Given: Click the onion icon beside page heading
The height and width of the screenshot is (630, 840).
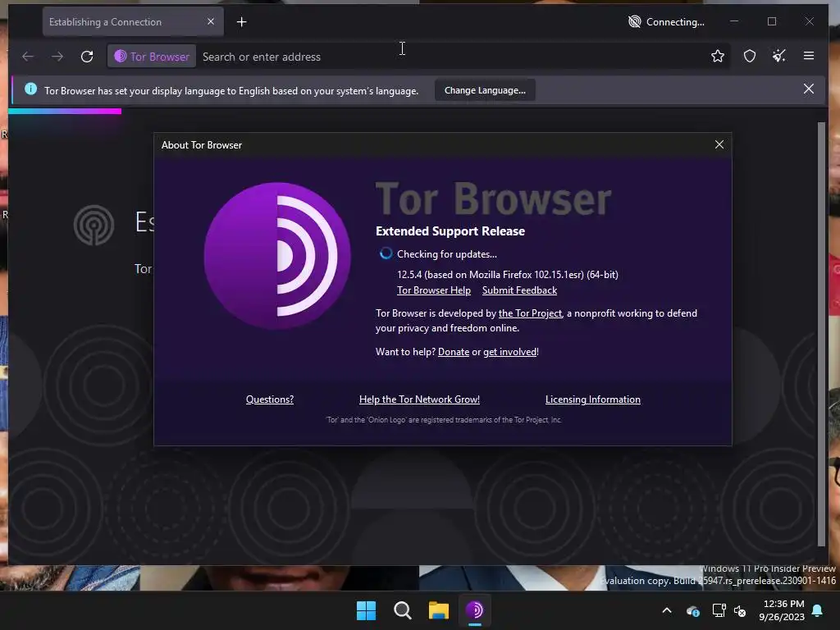Looking at the screenshot, I should click(x=94, y=226).
